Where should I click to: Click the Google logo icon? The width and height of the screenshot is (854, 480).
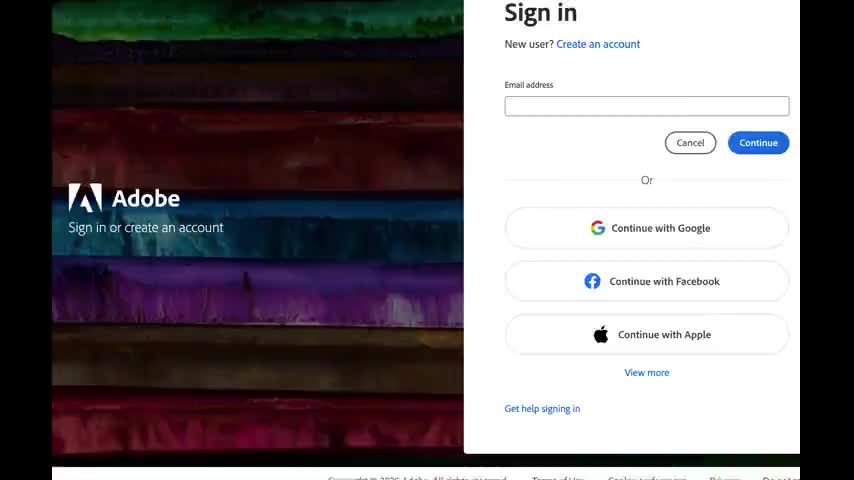coord(597,228)
